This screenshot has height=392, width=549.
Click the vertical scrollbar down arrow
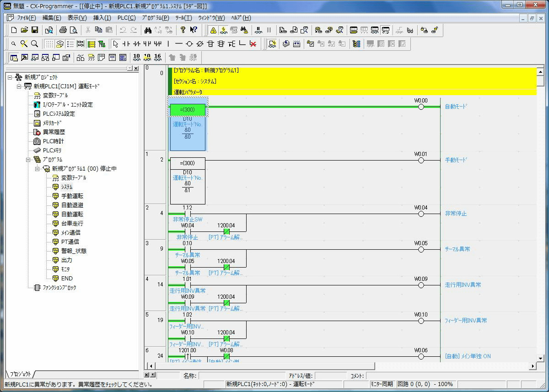point(540,358)
